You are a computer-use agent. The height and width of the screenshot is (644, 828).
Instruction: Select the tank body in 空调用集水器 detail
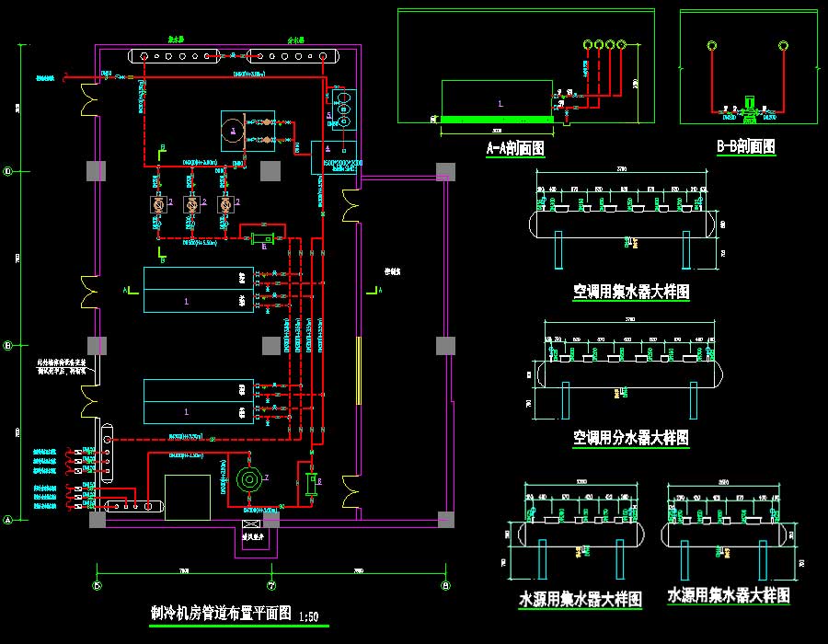point(622,224)
